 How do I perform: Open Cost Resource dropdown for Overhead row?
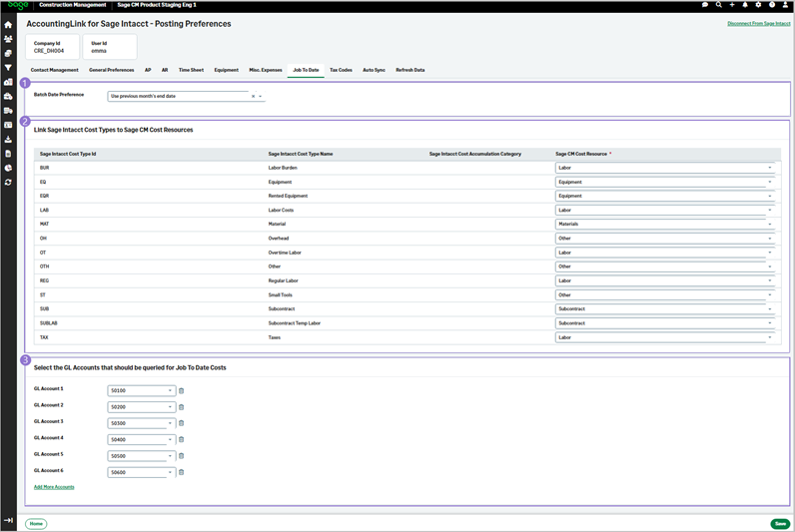click(x=664, y=239)
